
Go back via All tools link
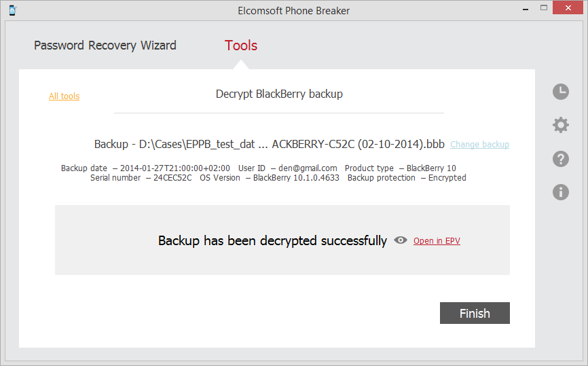64,96
